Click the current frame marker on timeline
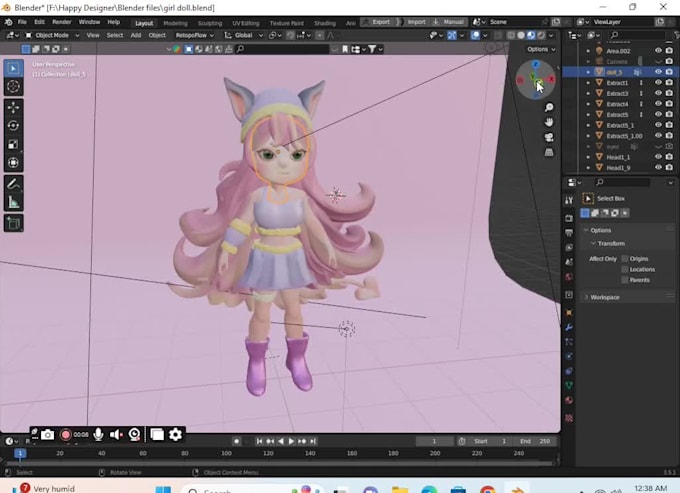 [x=20, y=453]
